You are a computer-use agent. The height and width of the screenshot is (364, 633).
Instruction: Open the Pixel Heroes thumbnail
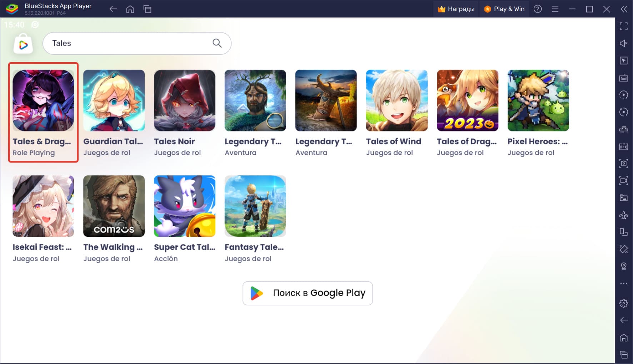click(538, 100)
